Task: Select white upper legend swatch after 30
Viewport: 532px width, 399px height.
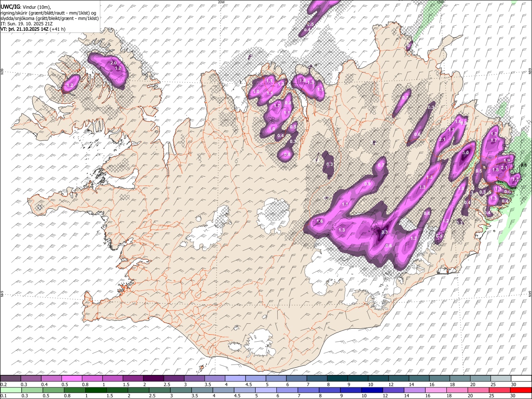Action: (x=521, y=378)
